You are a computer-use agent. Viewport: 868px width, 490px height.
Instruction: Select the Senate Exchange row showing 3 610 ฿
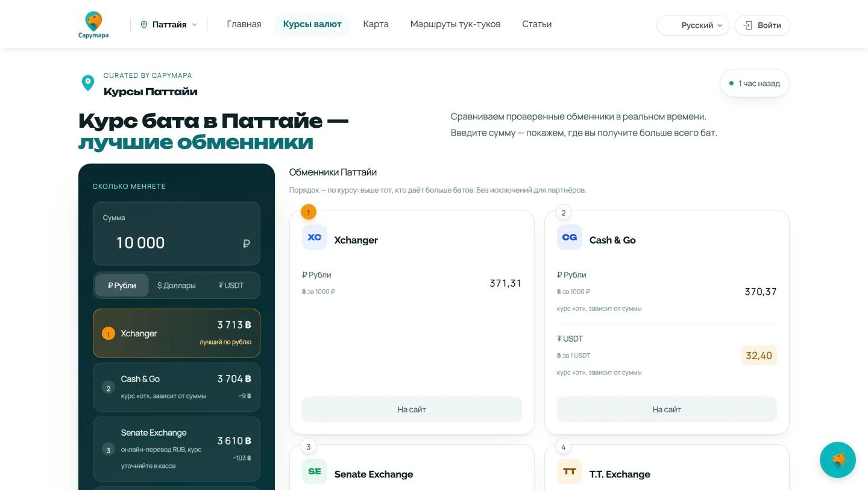pos(177,449)
